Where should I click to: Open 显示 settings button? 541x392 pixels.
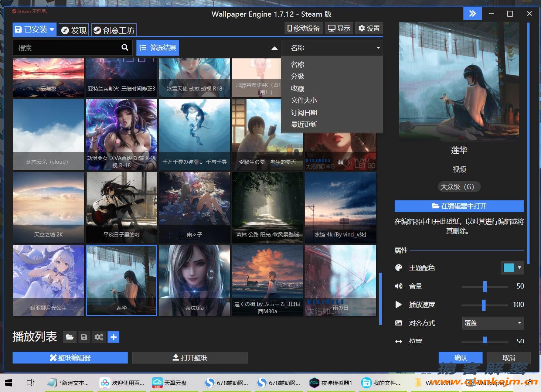pos(339,28)
